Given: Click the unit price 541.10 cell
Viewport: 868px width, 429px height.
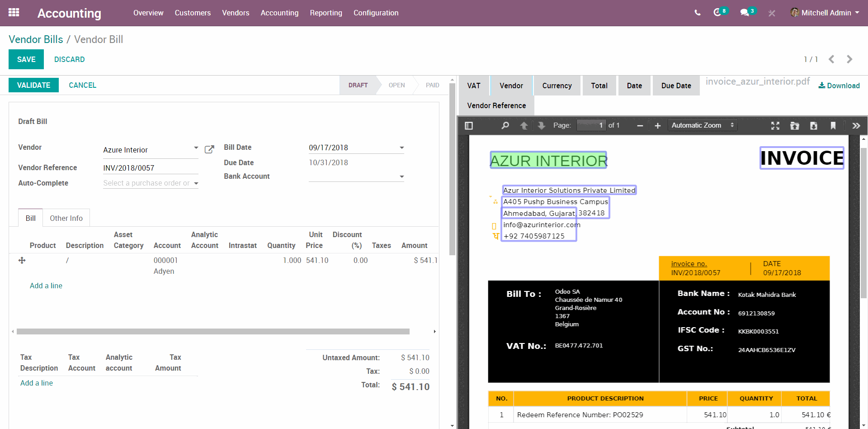Looking at the screenshot, I should [317, 260].
